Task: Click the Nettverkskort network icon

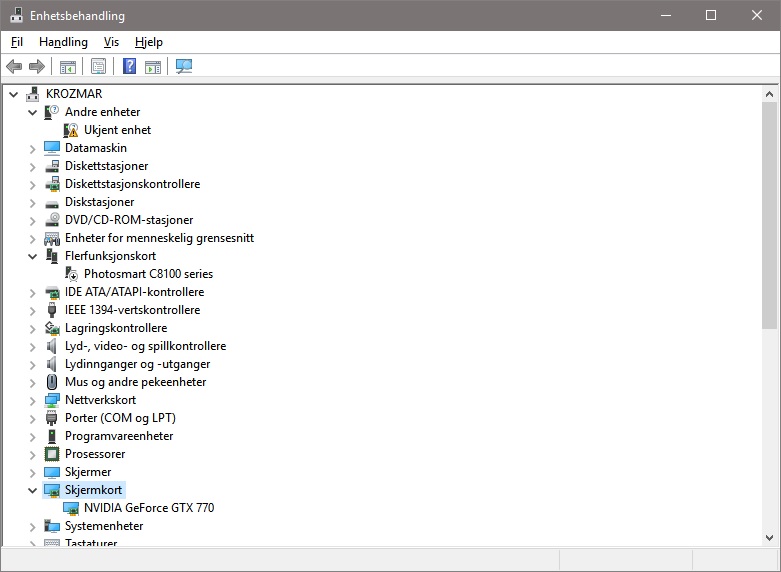Action: click(x=52, y=400)
